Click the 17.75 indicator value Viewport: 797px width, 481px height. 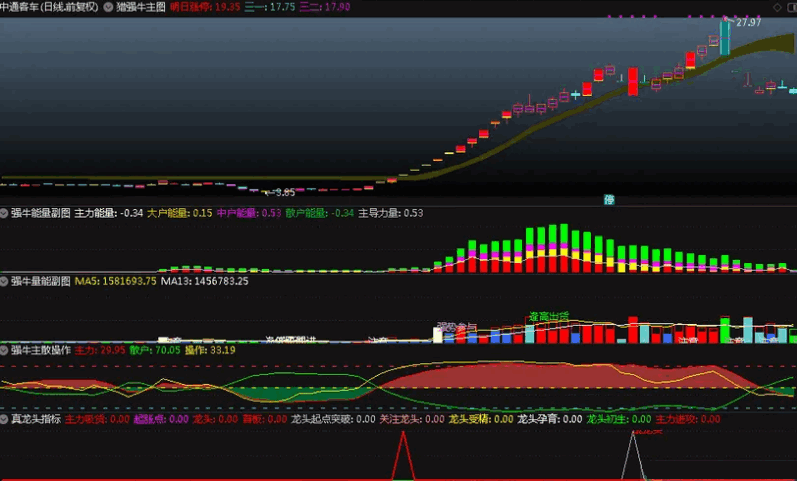tap(282, 7)
